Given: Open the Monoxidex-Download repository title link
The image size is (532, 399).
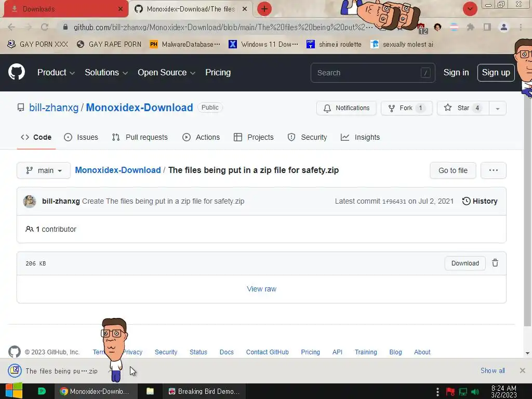Looking at the screenshot, I should [x=139, y=108].
